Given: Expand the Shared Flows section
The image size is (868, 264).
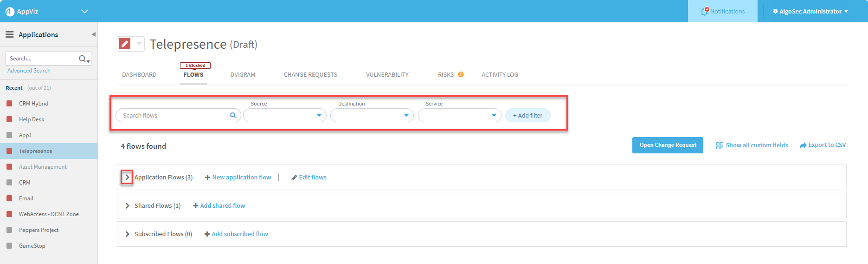Looking at the screenshot, I should 127,205.
